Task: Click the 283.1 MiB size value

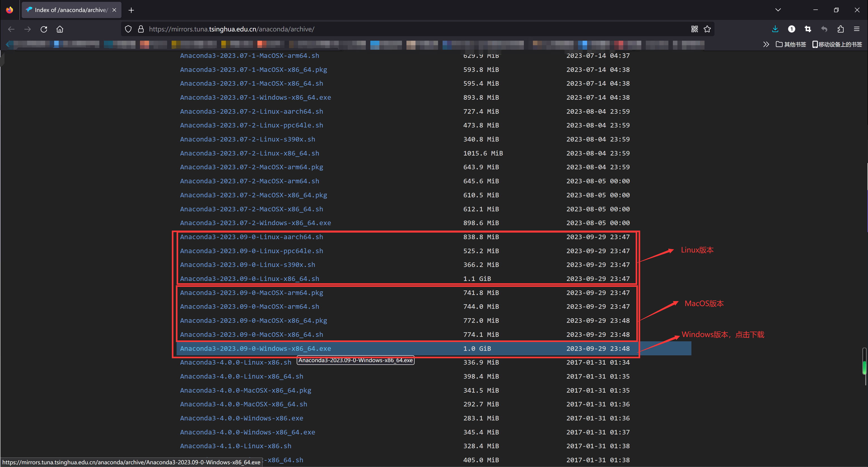Action: coord(481,418)
